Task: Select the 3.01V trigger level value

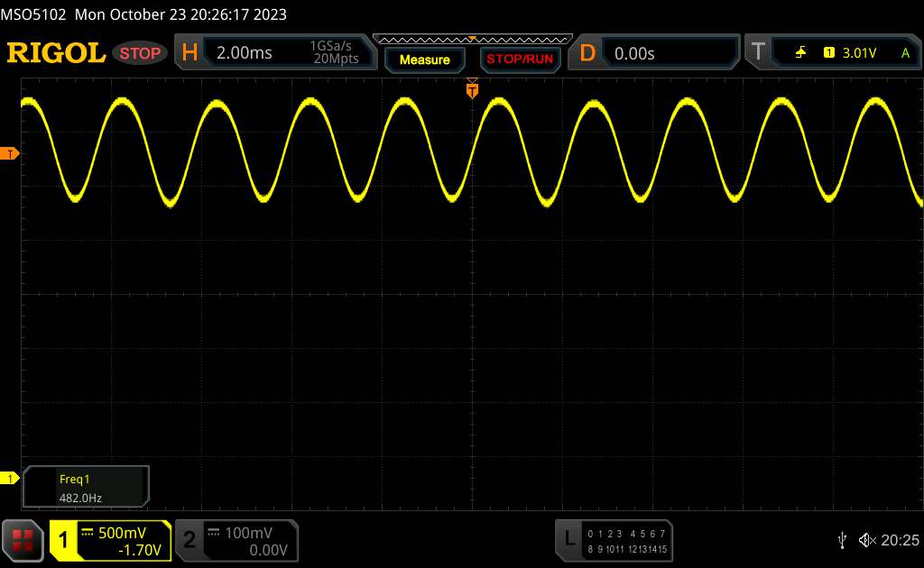Action: (859, 53)
